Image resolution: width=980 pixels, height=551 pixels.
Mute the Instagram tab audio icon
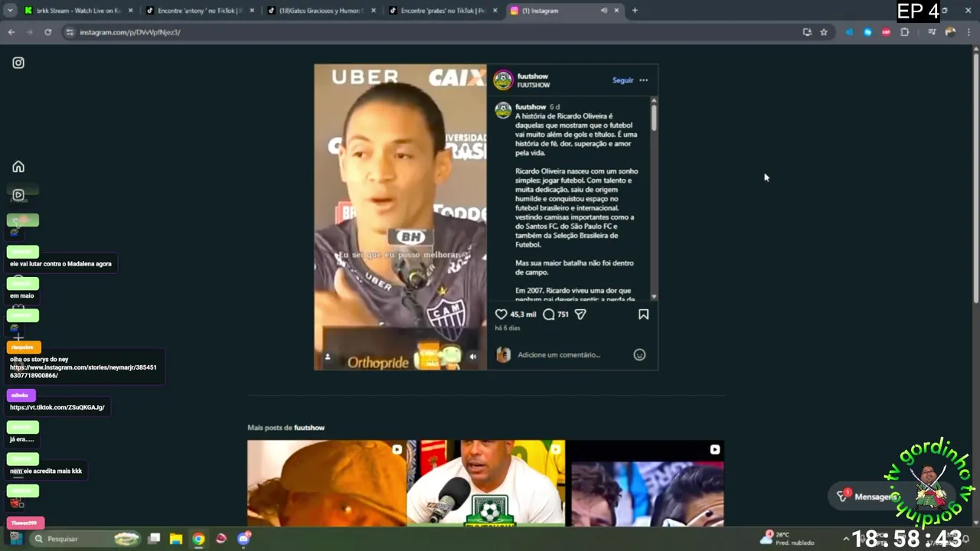pos(603,11)
